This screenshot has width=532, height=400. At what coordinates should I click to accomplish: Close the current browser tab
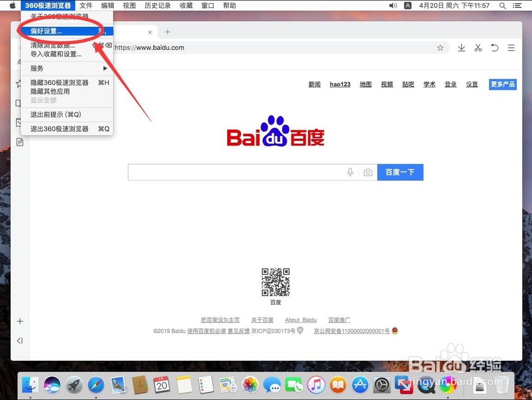coord(150,32)
